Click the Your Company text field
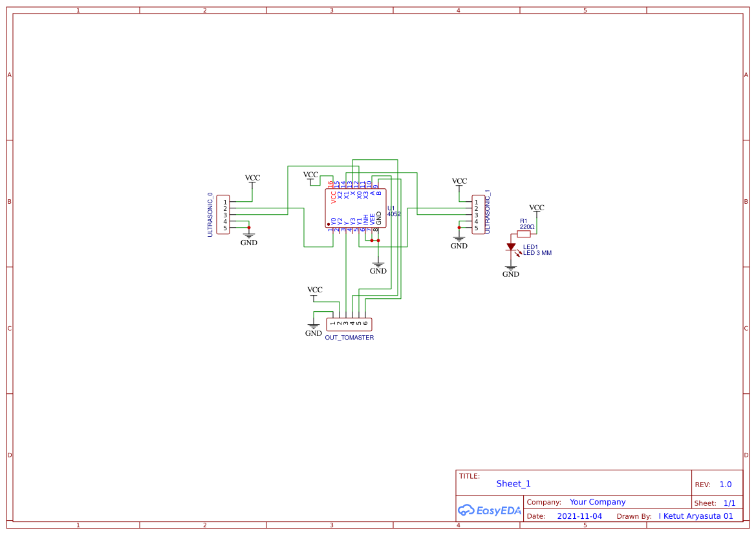This screenshot has width=756, height=535. pos(597,501)
